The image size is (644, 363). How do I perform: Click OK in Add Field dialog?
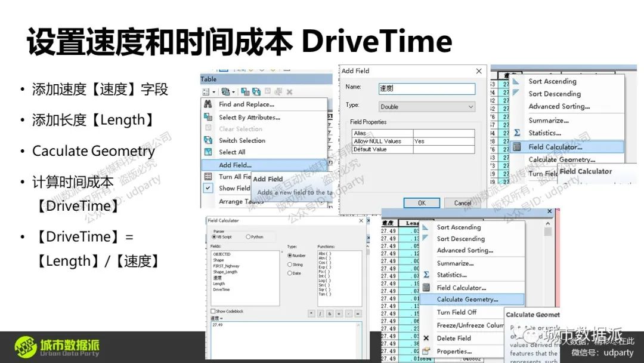point(422,203)
